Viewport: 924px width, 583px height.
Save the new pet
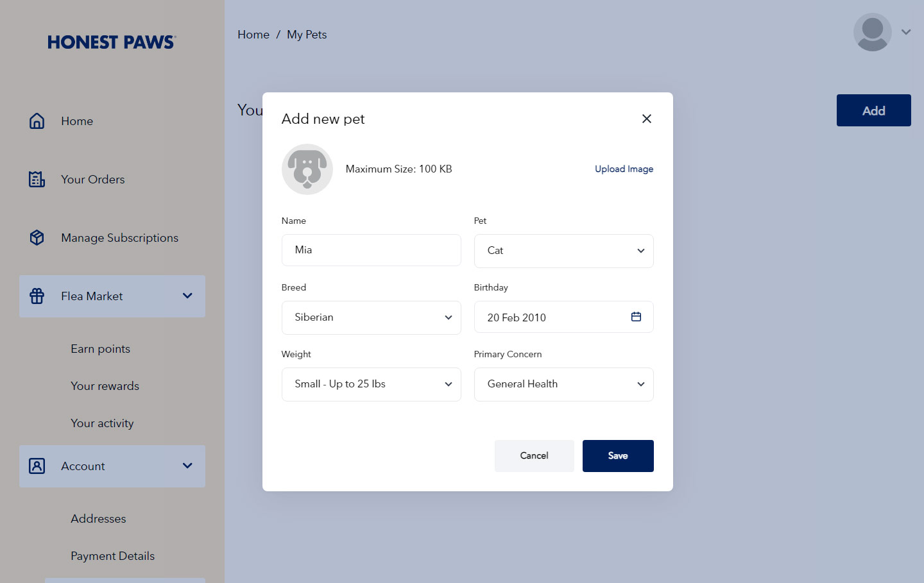(x=618, y=456)
